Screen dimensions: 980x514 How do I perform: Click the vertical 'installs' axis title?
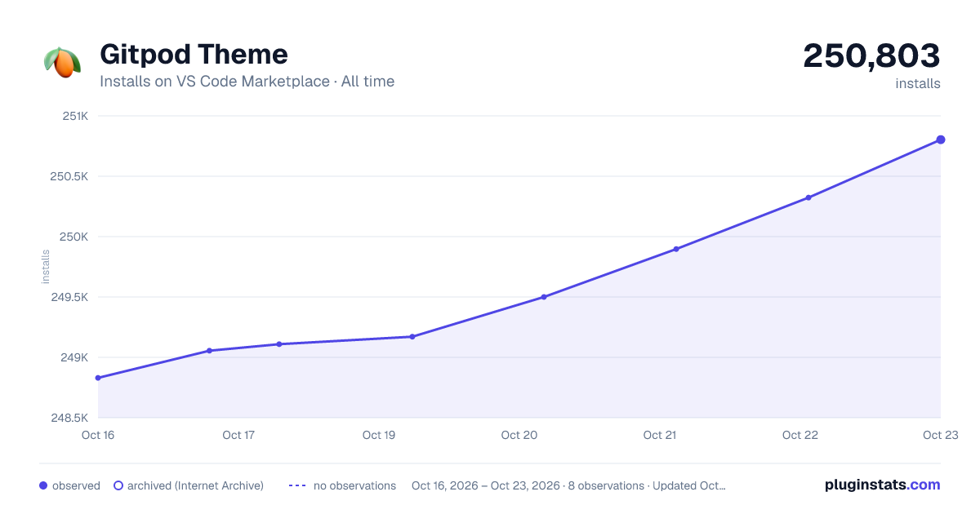click(46, 267)
